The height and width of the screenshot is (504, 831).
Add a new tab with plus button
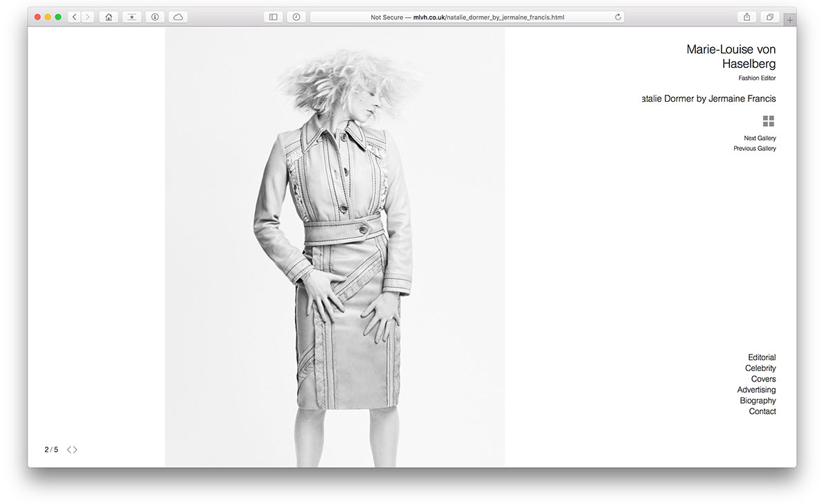tap(790, 20)
